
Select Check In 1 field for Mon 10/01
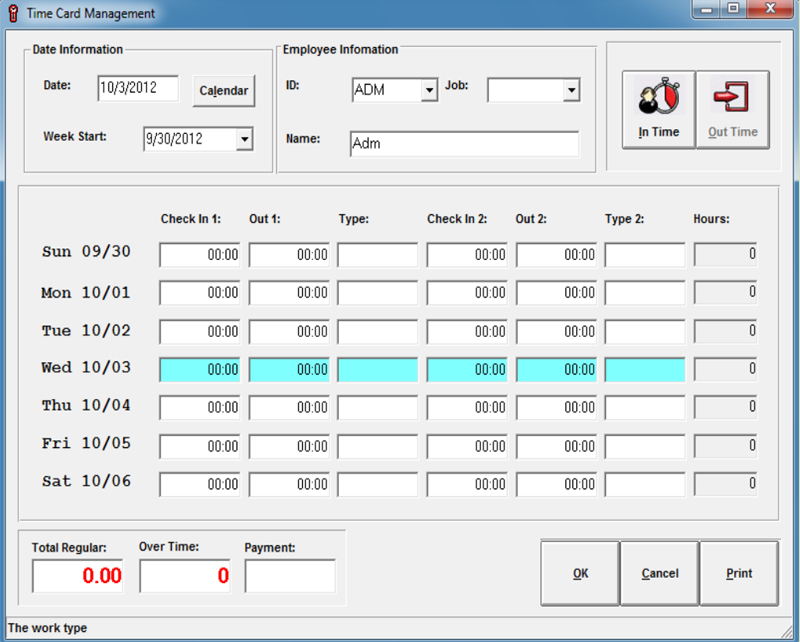(199, 293)
